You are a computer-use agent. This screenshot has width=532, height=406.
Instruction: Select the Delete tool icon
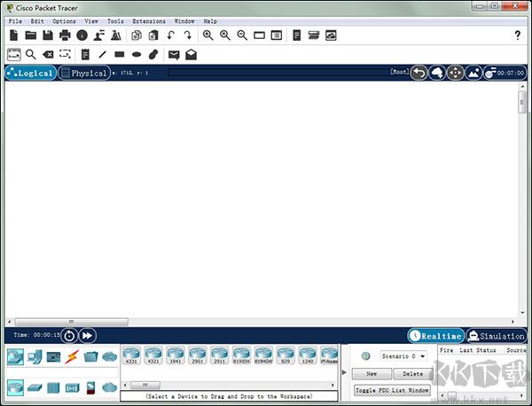click(x=49, y=54)
